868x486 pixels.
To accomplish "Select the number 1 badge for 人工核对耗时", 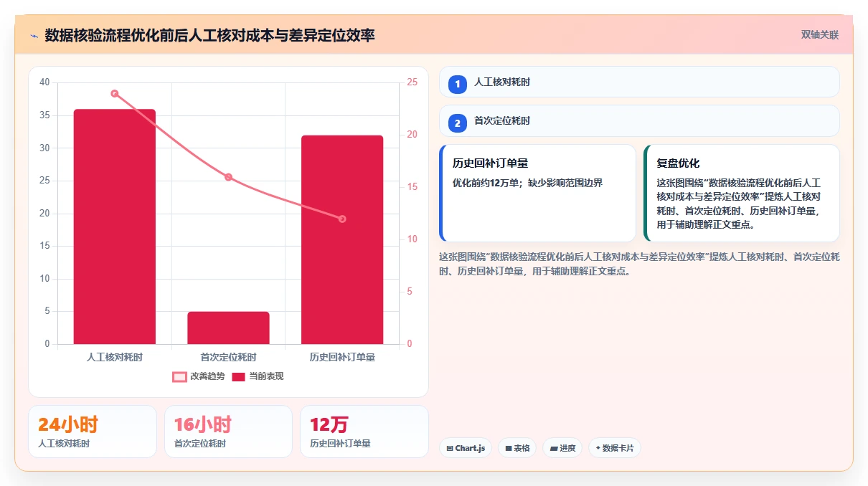I will coord(458,85).
